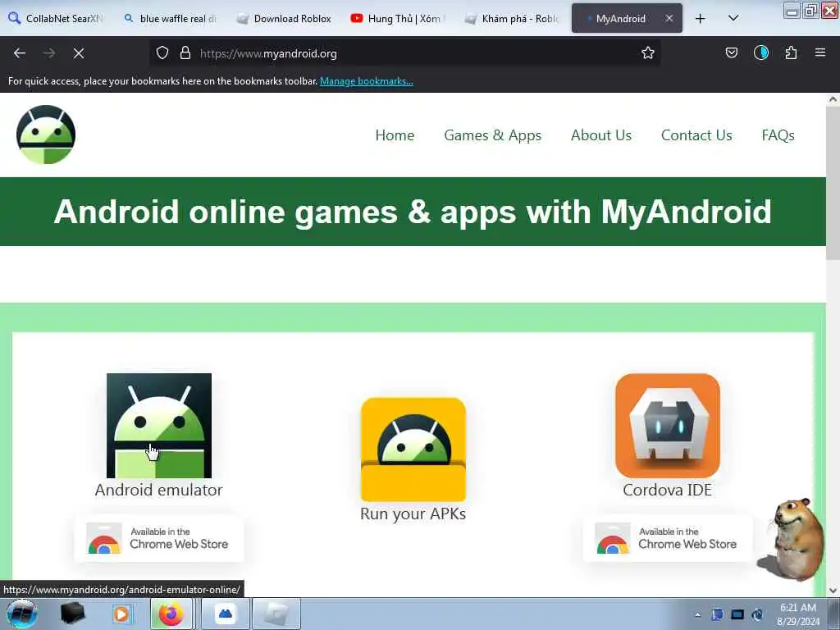Open Chrome Web Store badge under Cordova IDE
Screen dimensions: 840x630
click(668, 538)
